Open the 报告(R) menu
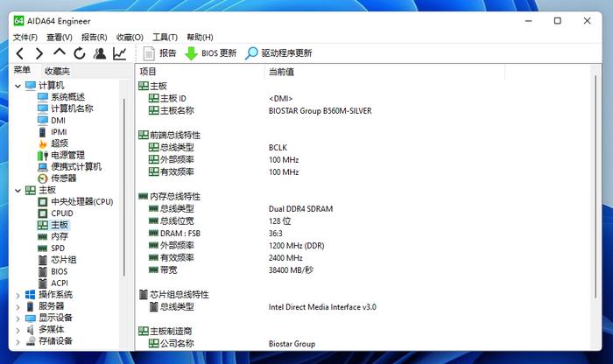The height and width of the screenshot is (364, 613). (x=95, y=37)
